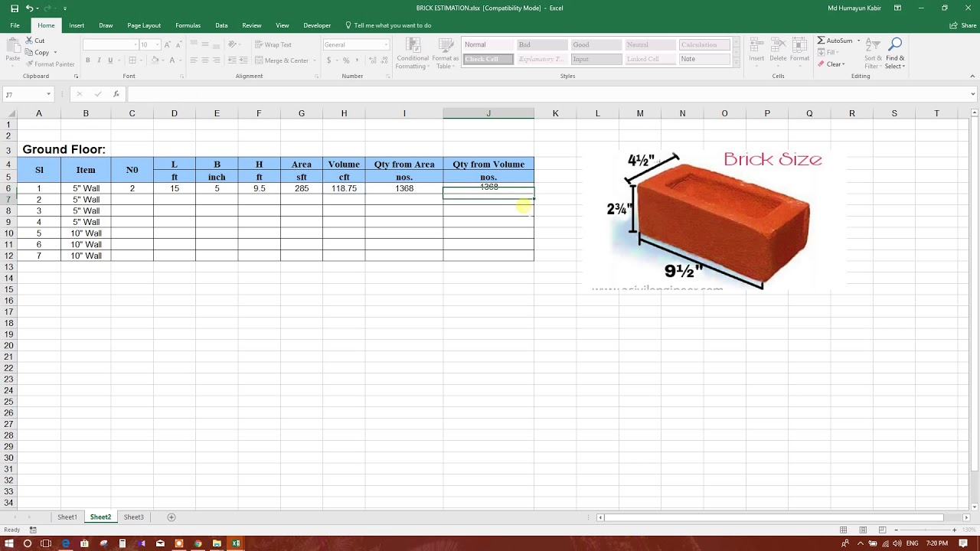Toggle italic formatting
The image size is (980, 551).
point(98,59)
